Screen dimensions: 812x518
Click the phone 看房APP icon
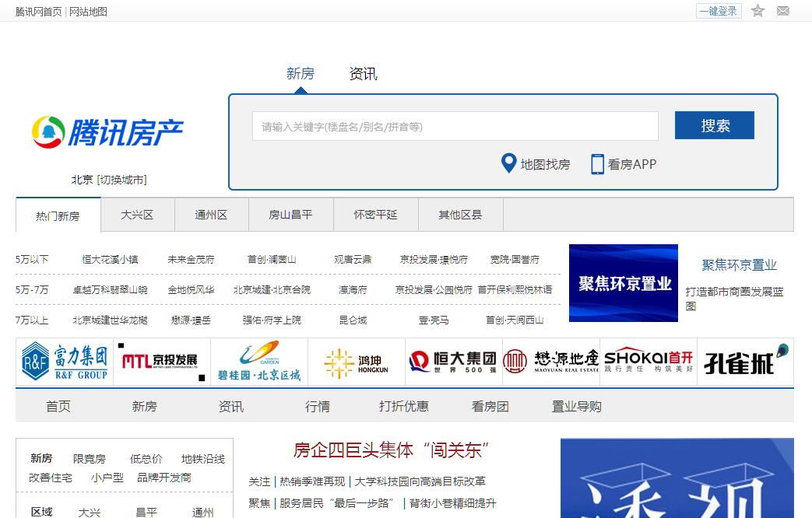(x=597, y=164)
